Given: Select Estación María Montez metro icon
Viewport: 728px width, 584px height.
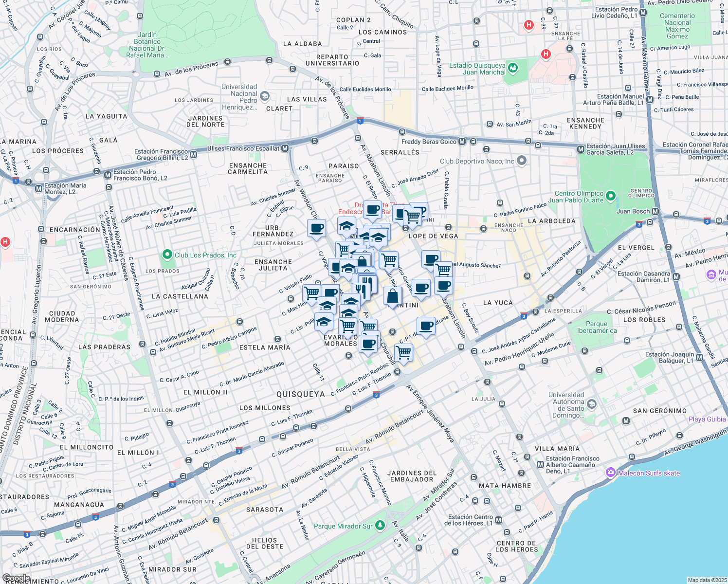Looking at the screenshot, I should (38, 188).
